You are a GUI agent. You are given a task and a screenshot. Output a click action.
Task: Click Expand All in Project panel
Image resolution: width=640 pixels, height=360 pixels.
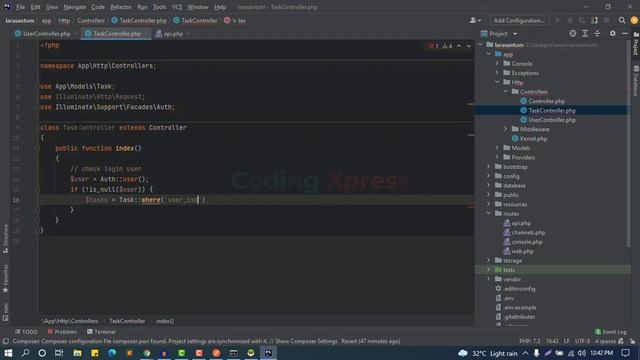(585, 33)
